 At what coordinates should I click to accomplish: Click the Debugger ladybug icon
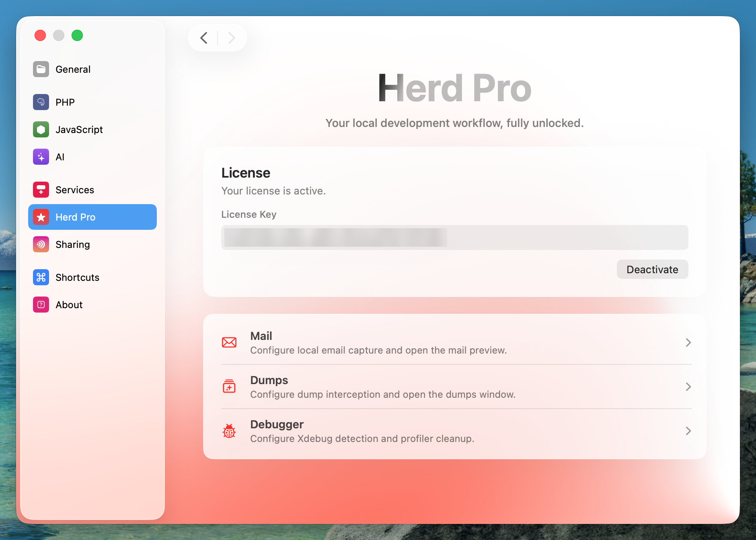[x=229, y=431]
